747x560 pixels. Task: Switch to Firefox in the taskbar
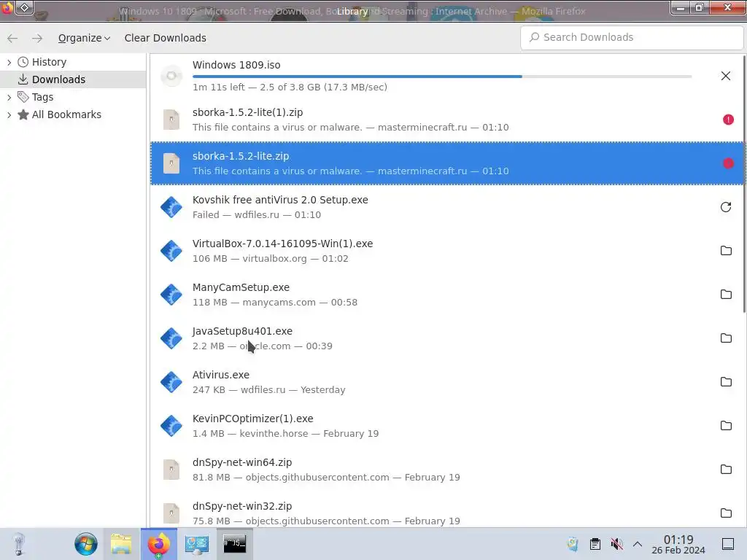[x=158, y=544]
